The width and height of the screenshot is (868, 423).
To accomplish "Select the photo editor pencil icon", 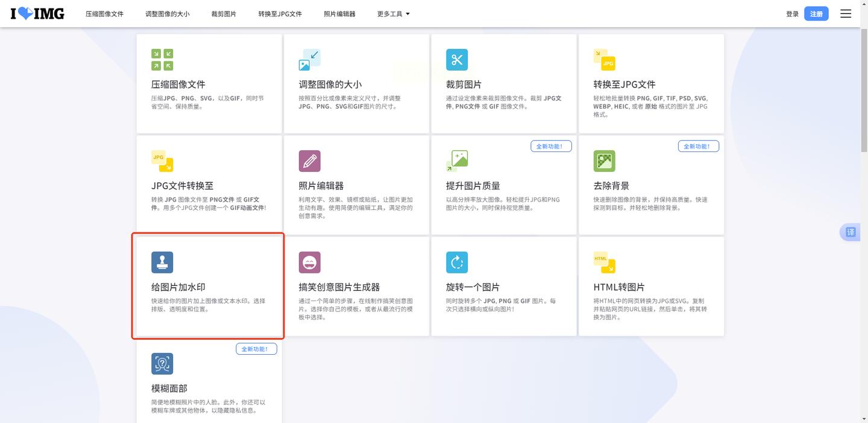I will click(x=309, y=161).
